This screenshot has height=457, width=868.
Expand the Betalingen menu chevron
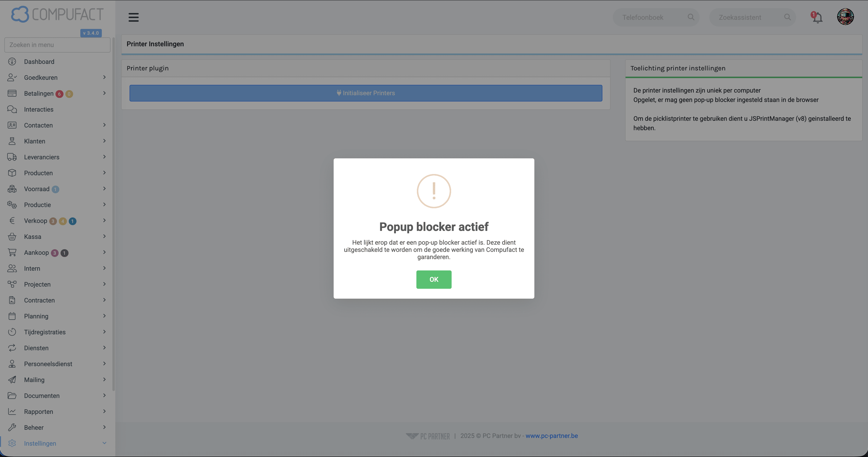click(104, 93)
